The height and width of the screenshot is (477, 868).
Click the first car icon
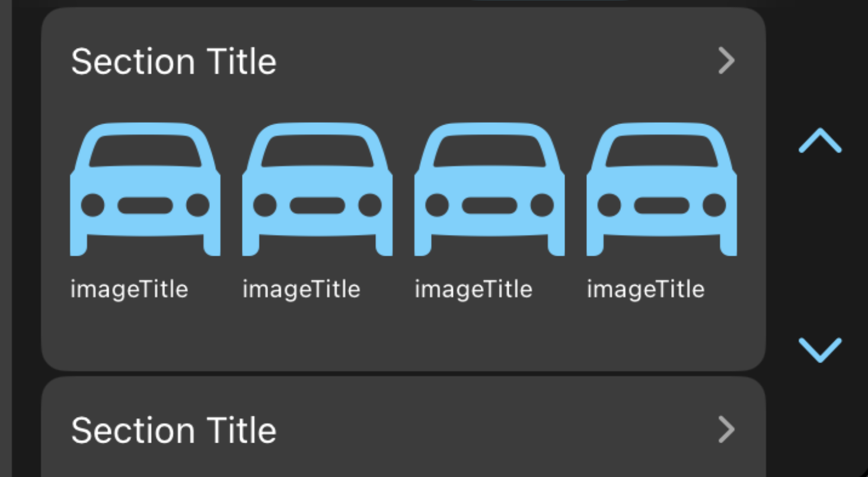click(x=145, y=190)
